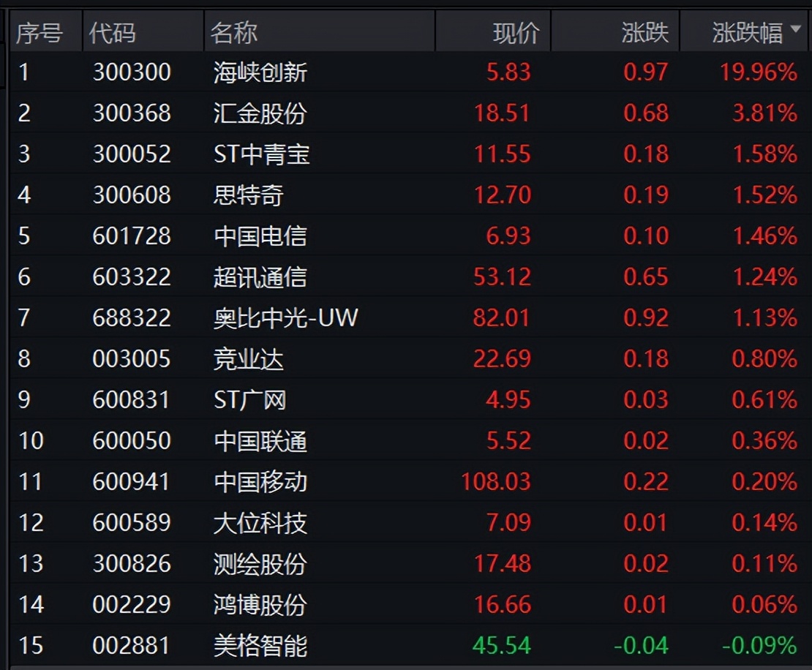
Task: Open stock 汇金股份
Action: (x=260, y=113)
